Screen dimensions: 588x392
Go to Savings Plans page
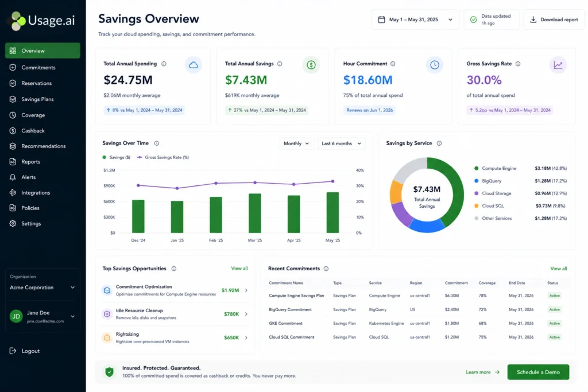(x=42, y=99)
